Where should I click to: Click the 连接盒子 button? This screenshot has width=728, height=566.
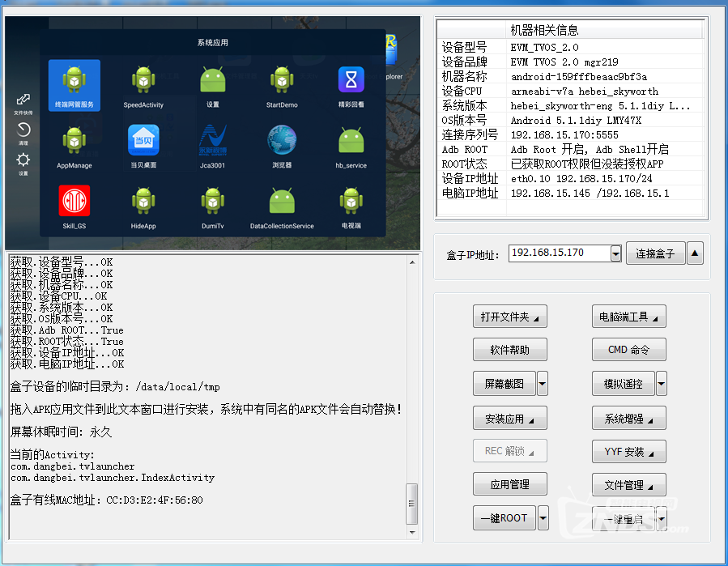[x=655, y=253]
